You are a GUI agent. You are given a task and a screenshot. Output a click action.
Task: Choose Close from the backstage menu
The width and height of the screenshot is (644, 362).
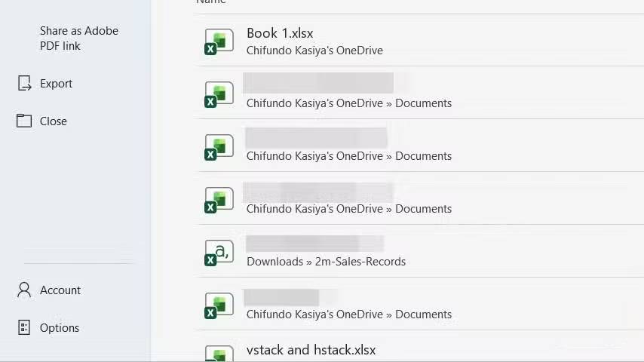[53, 121]
